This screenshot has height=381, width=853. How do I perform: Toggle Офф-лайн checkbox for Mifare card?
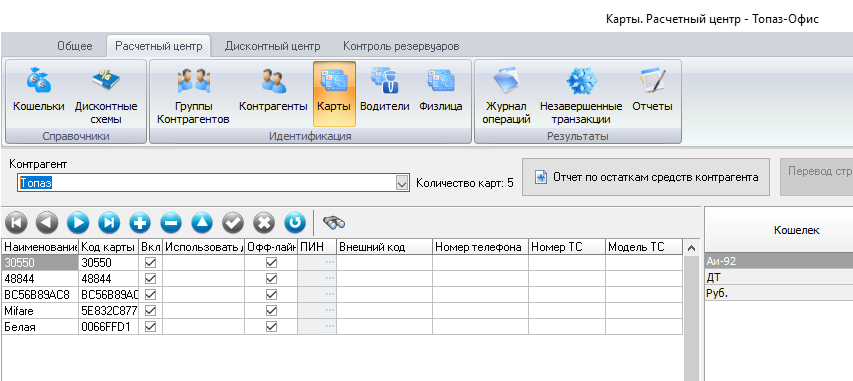(x=271, y=311)
